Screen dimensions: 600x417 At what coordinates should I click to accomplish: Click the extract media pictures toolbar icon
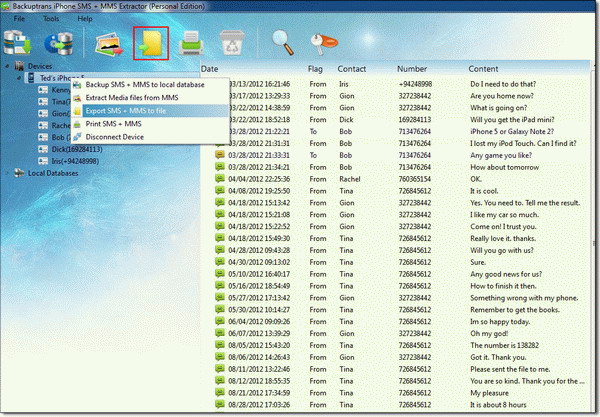point(108,44)
